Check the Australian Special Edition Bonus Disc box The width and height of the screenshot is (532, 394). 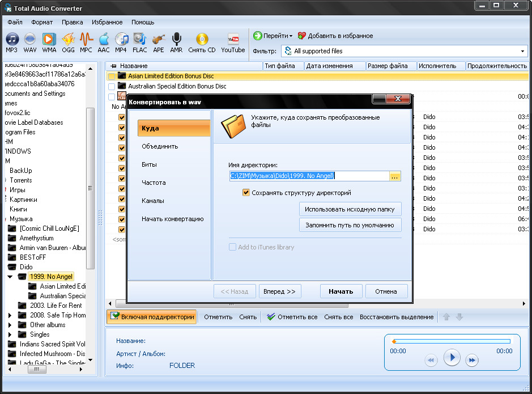112,86
